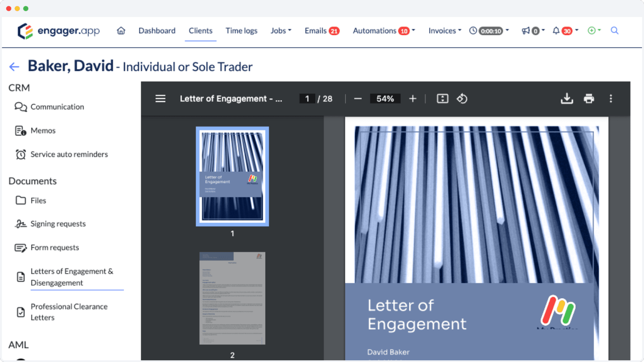The height and width of the screenshot is (362, 644).
Task: Select page 2 thumbnail in the PDF
Action: (232, 298)
